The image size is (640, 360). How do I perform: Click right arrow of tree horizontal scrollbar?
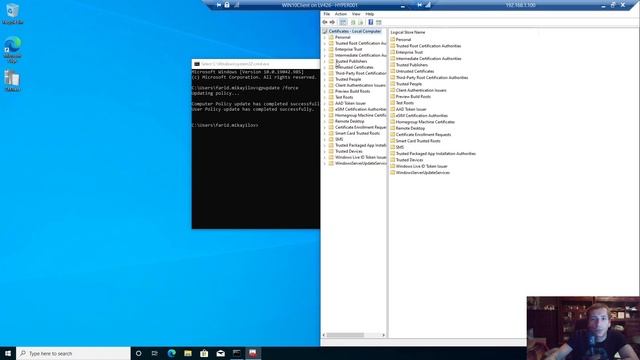point(383,335)
